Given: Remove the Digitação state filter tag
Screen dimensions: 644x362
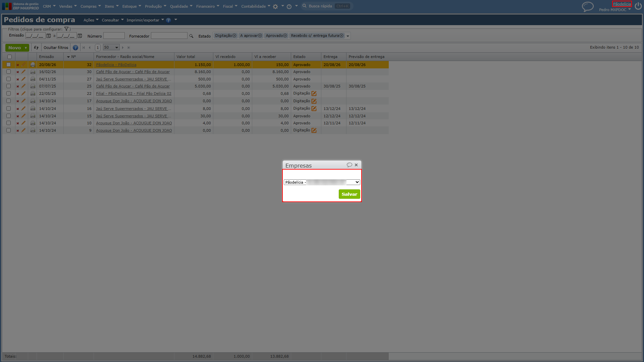Looking at the screenshot, I should coord(234,36).
